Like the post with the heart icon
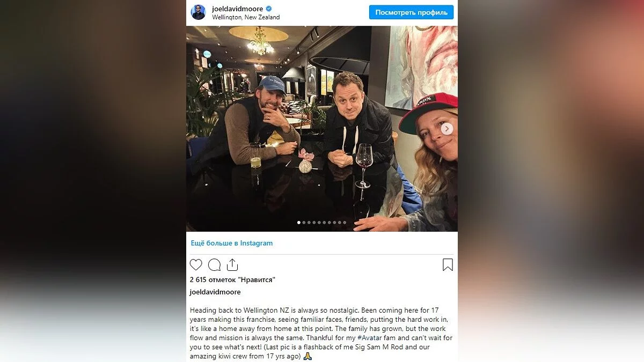The width and height of the screenshot is (644, 362). [x=196, y=264]
